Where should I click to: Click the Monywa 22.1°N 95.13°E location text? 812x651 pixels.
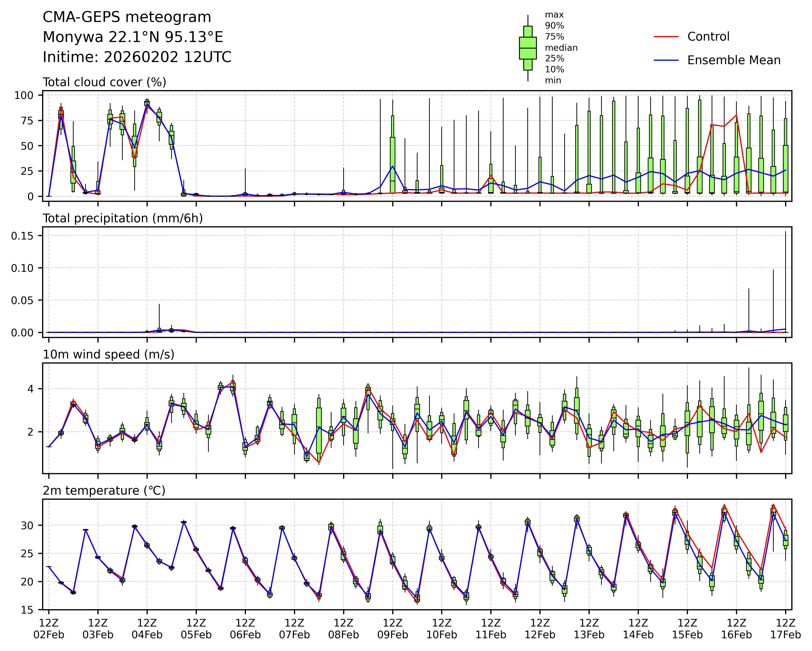(133, 37)
